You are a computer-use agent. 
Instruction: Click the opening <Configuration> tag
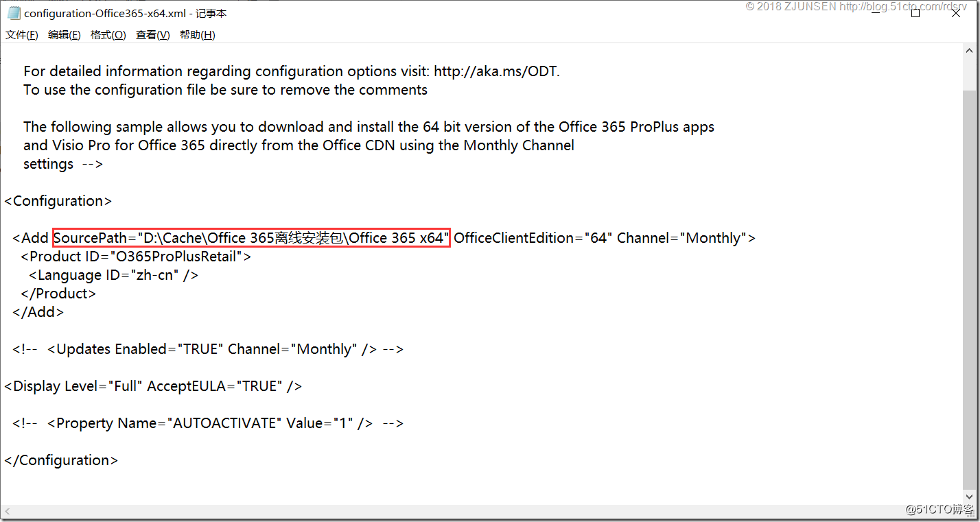(x=58, y=201)
